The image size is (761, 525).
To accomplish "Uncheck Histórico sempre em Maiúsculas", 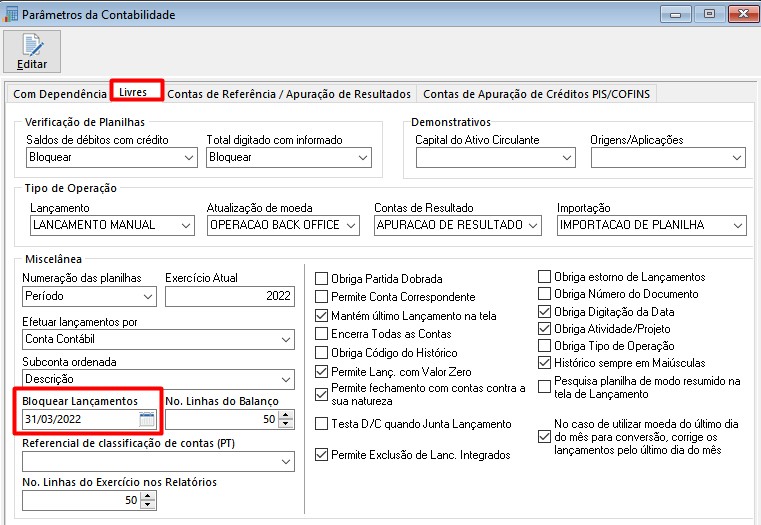I will (x=545, y=362).
